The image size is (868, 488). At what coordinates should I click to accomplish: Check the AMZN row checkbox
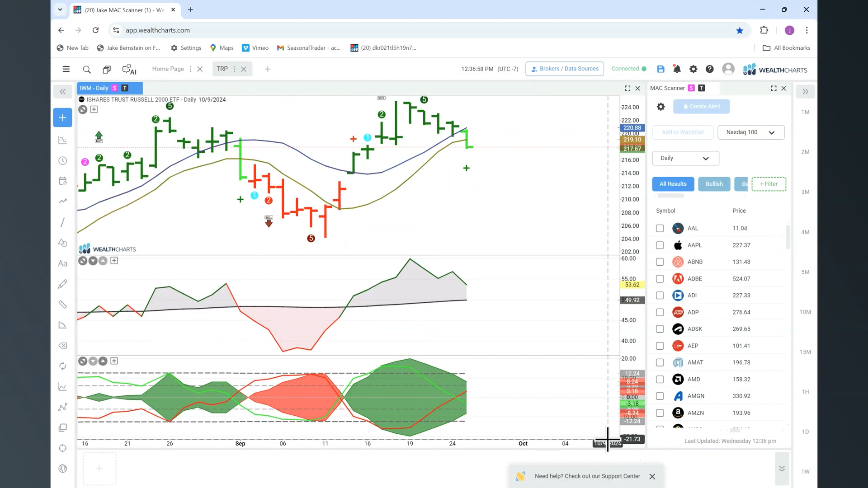coord(660,413)
